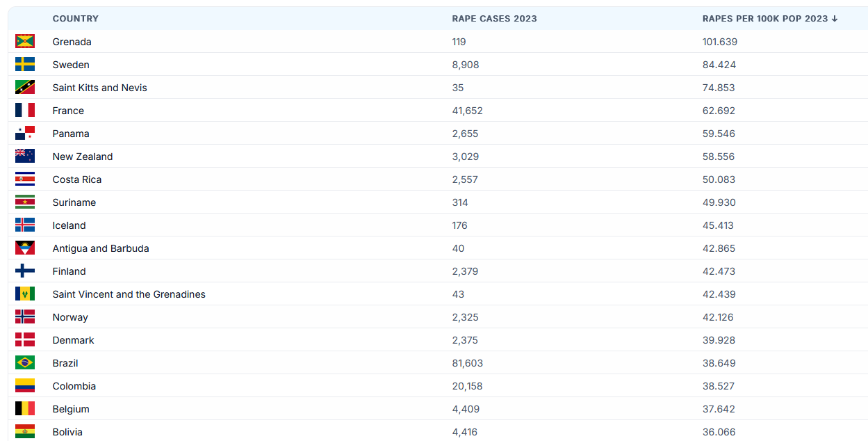This screenshot has height=441, width=868.
Task: Select Iceland's rate 45.413
Action: click(719, 225)
